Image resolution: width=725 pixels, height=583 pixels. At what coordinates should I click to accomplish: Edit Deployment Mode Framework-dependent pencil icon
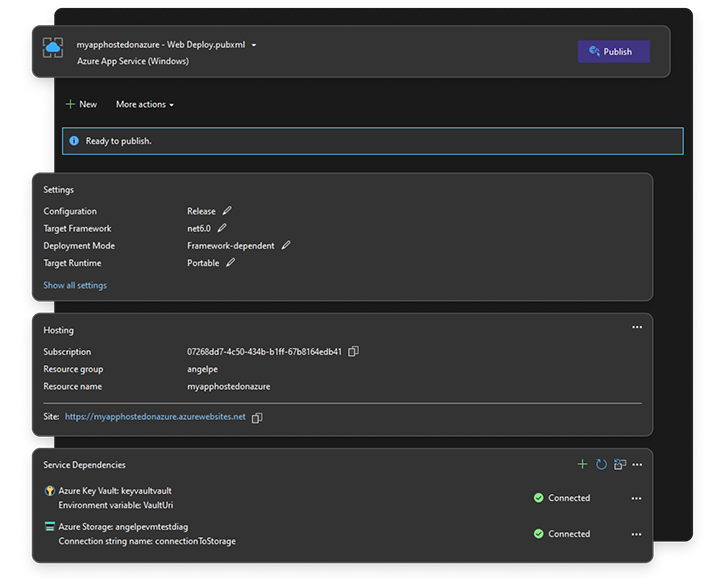point(286,245)
